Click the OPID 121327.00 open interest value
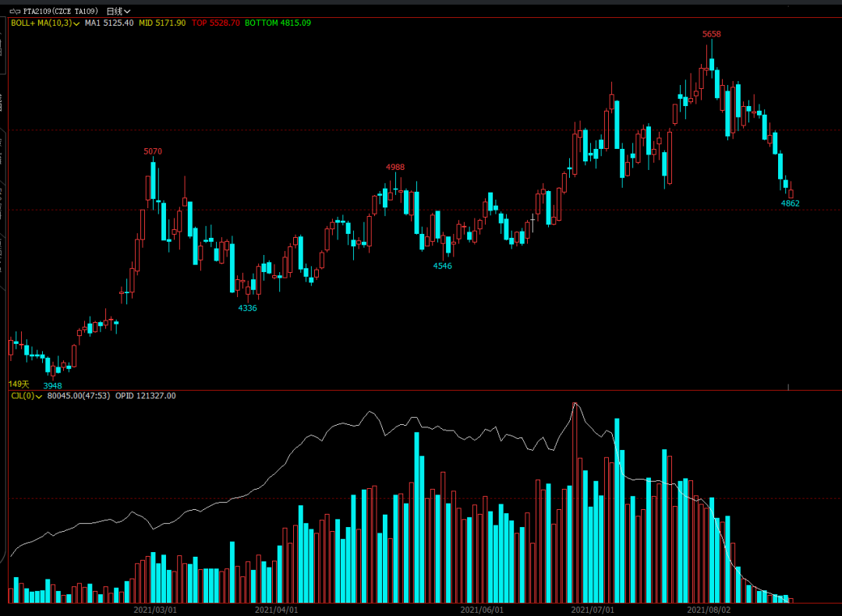The width and height of the screenshot is (842, 616). [146, 396]
